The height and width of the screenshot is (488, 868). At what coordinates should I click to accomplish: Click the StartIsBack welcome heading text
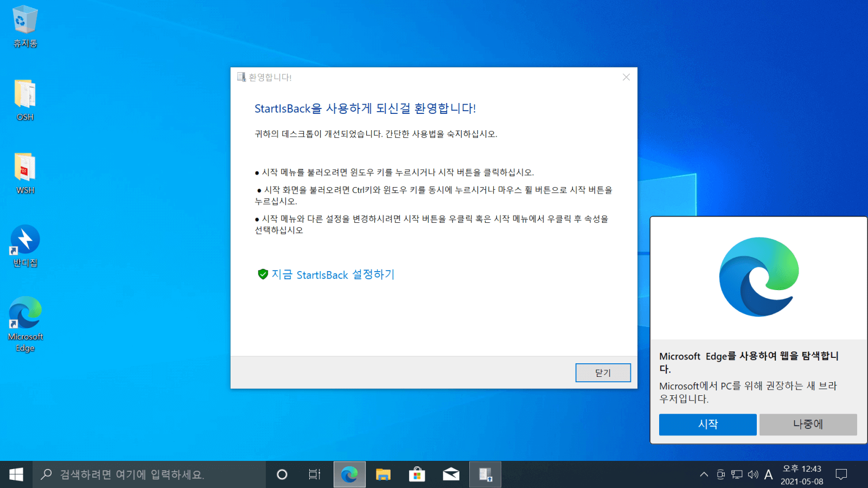pyautogui.click(x=365, y=108)
